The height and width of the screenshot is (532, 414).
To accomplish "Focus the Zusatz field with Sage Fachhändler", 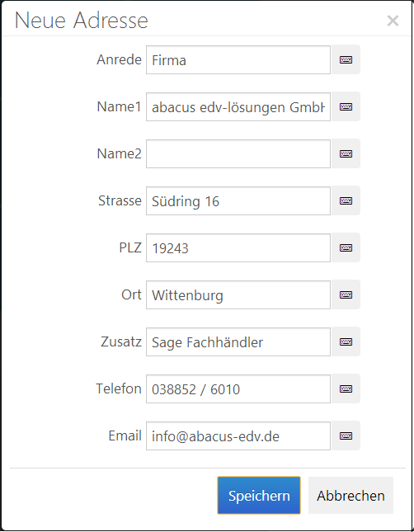I will [238, 341].
